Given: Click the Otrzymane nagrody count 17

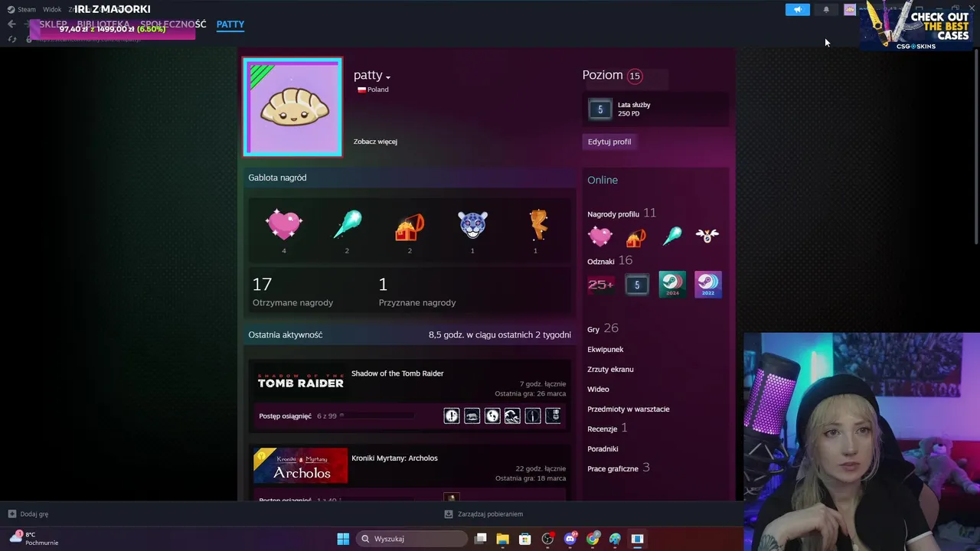Looking at the screenshot, I should [x=262, y=285].
